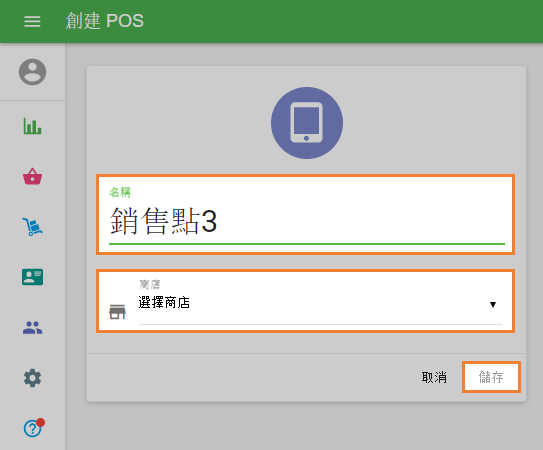Focus the 名稱 name input field

(307, 222)
